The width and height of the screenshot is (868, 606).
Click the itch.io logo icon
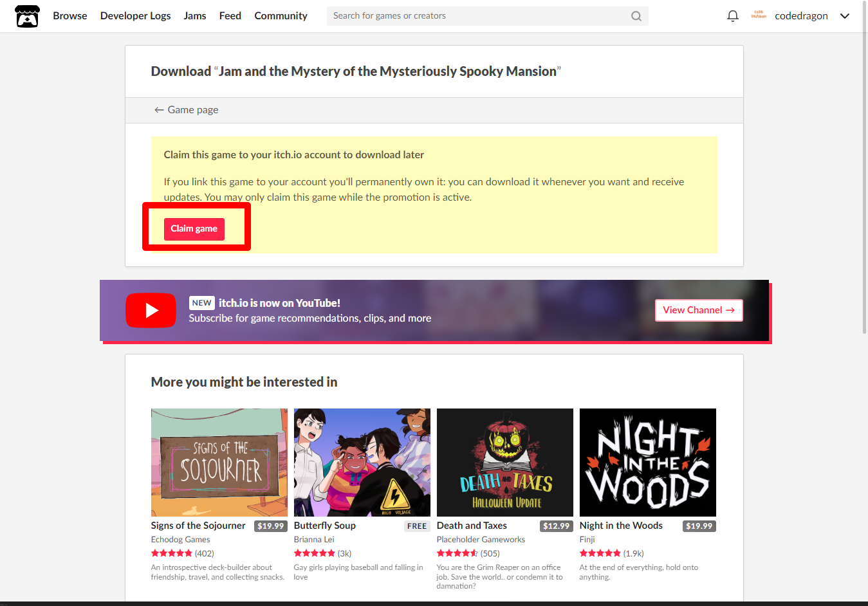point(27,16)
